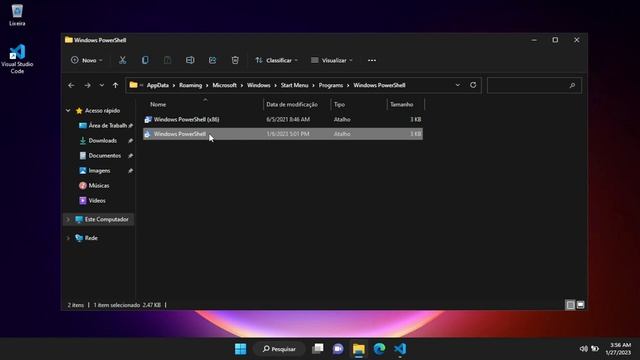Image resolution: width=640 pixels, height=360 pixels.
Task: Open the Classificar sort menu
Action: coord(276,60)
